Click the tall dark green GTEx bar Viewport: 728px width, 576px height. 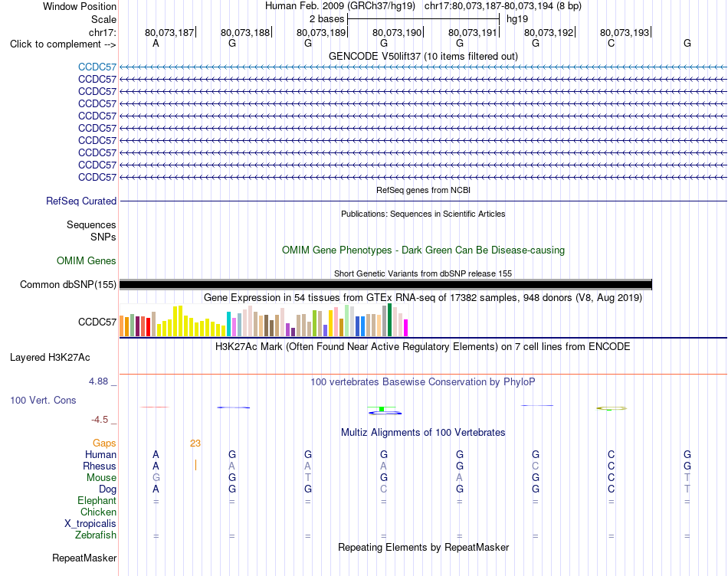coord(389,320)
